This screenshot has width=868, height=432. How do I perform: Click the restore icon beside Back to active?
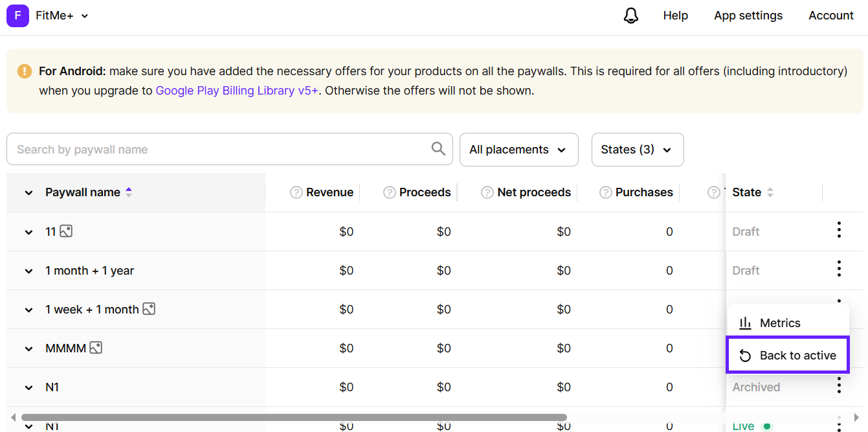pyautogui.click(x=746, y=355)
